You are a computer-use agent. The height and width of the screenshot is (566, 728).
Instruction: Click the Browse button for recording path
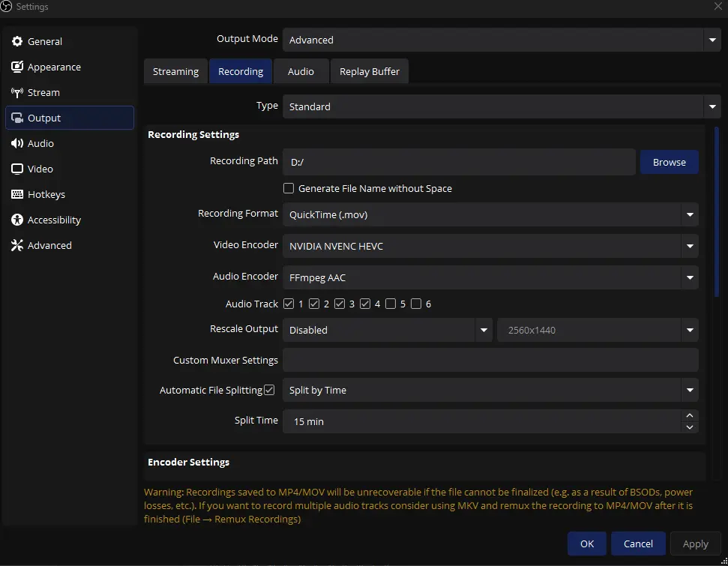[x=669, y=163]
